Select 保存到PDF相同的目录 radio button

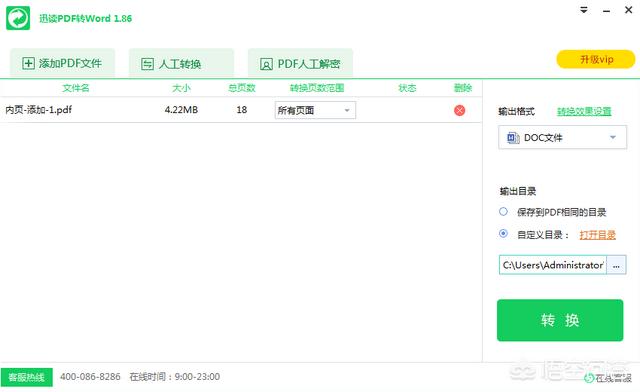(x=503, y=212)
